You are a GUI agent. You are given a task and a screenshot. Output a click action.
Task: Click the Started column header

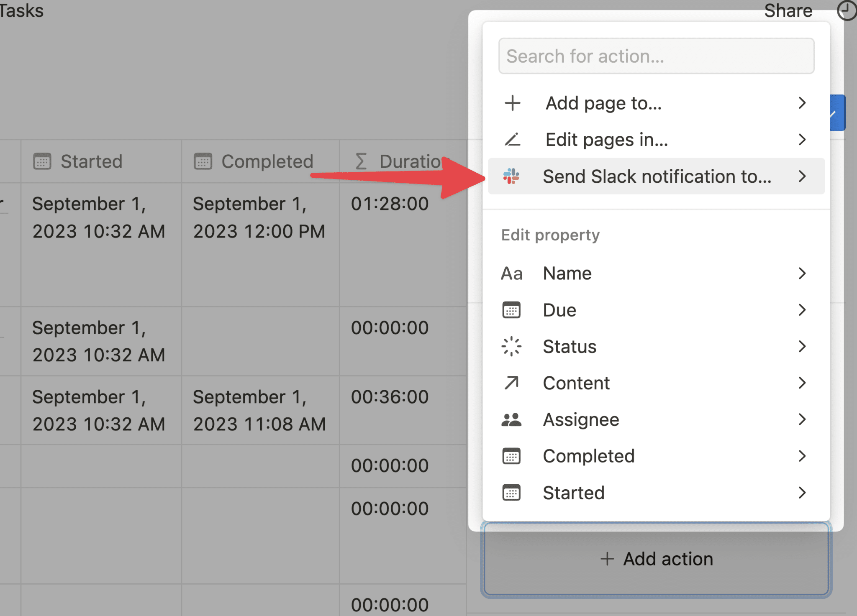tap(91, 161)
